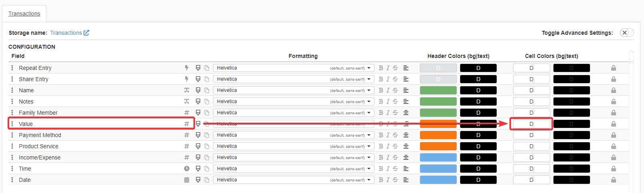Select the Value cell background color swatch
Viewport: 644px width, 193px height.
point(531,124)
